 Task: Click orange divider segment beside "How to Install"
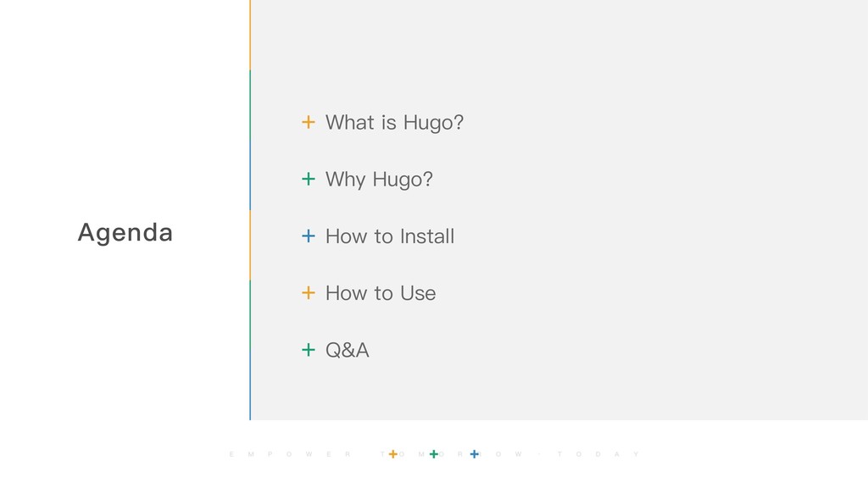coord(250,245)
